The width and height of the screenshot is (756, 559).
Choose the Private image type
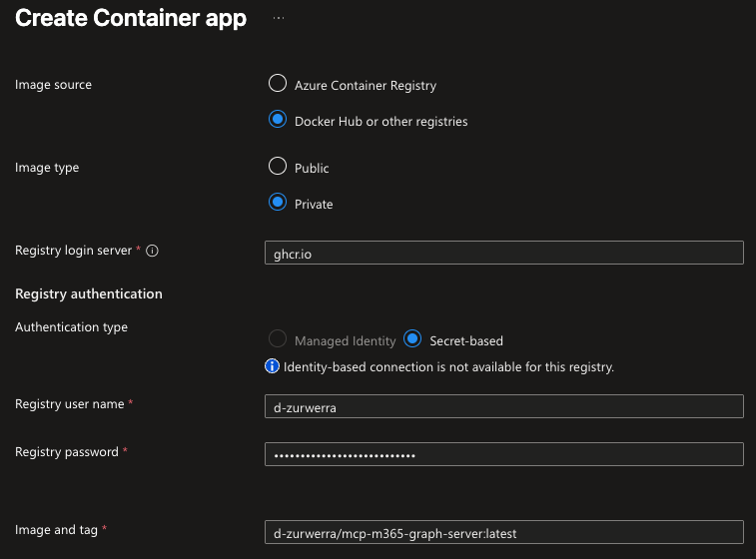[278, 202]
